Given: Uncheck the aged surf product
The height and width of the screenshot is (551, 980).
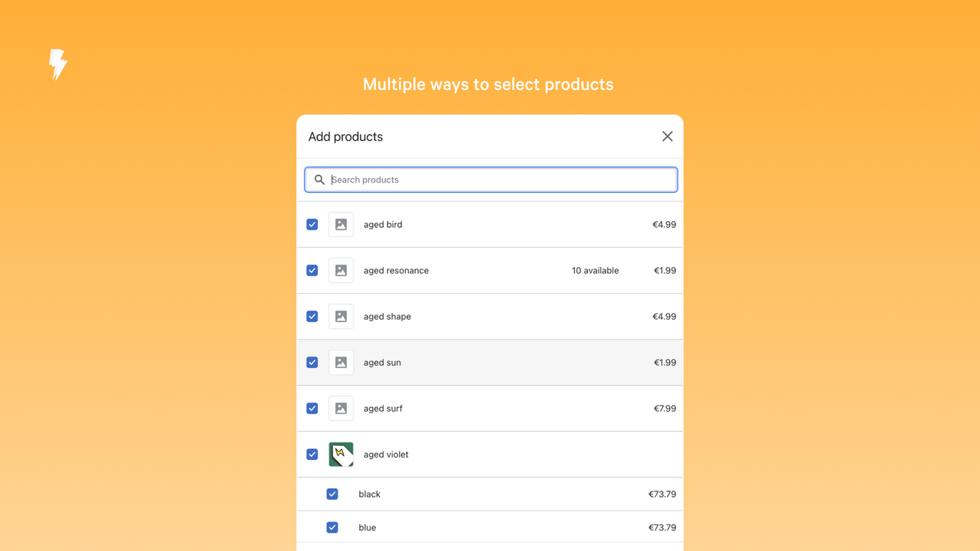Looking at the screenshot, I should [312, 408].
